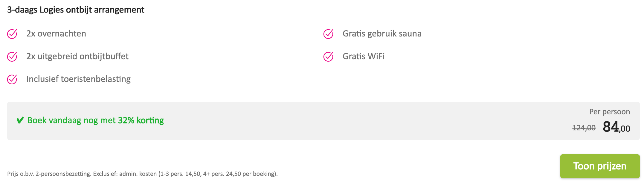Click checkmark icon beside Inclusief toeristenbelasting

click(12, 79)
